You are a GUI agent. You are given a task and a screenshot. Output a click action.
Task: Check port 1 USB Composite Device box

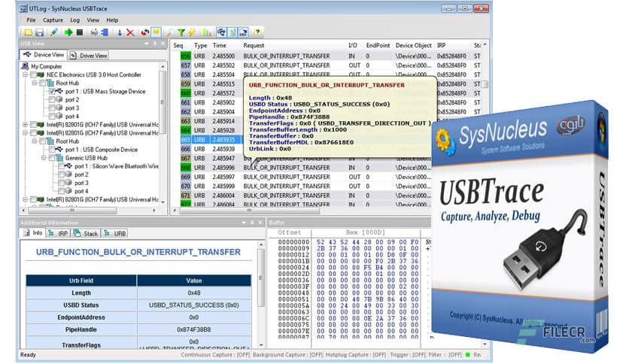click(52, 150)
